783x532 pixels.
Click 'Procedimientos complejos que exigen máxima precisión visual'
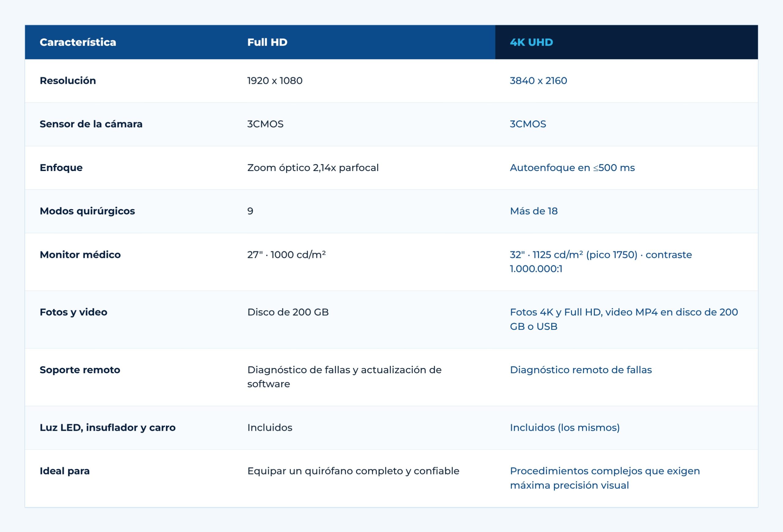tap(605, 478)
